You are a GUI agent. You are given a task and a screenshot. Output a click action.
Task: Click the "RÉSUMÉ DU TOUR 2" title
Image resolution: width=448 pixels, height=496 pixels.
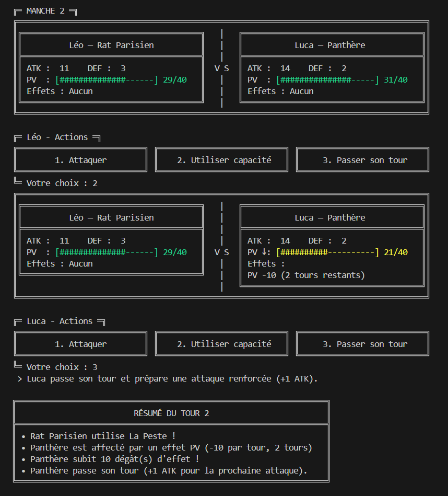coord(171,413)
